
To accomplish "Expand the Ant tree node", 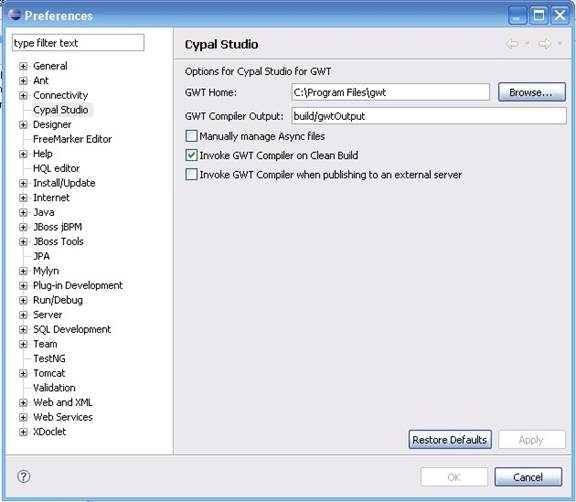I will point(23,81).
